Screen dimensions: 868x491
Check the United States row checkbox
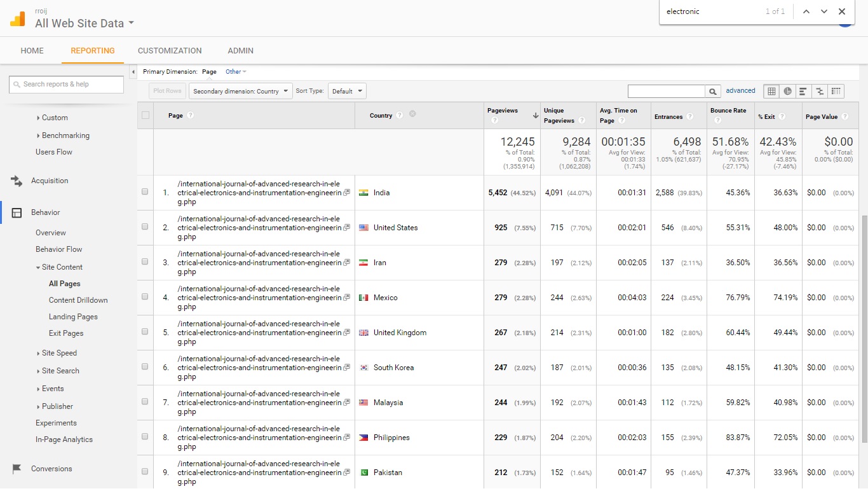(145, 226)
